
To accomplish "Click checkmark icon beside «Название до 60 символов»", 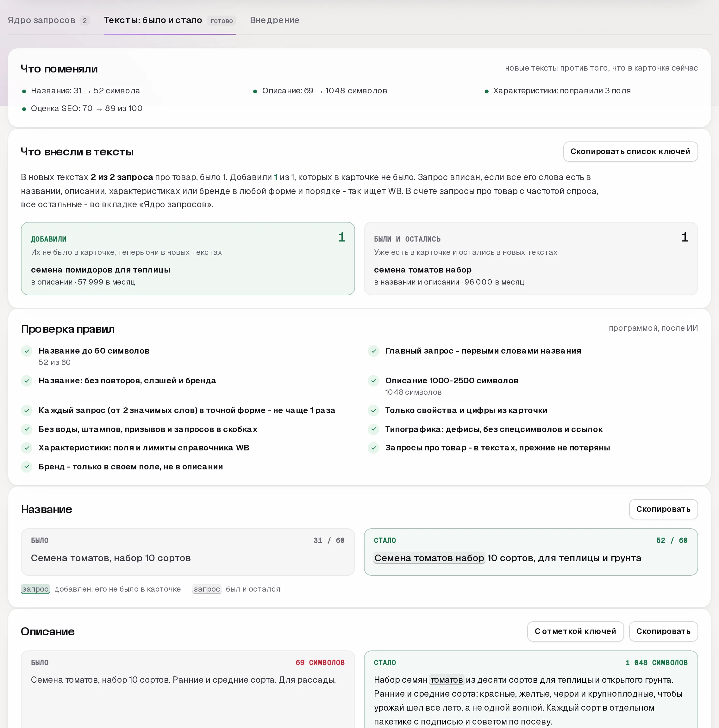I will point(27,351).
